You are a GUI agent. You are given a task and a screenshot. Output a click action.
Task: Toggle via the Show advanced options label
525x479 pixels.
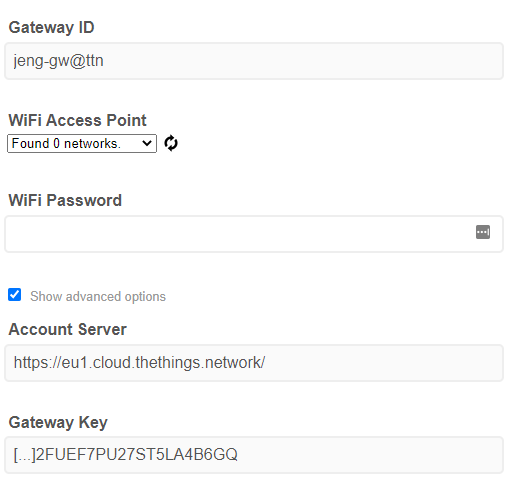(x=98, y=297)
